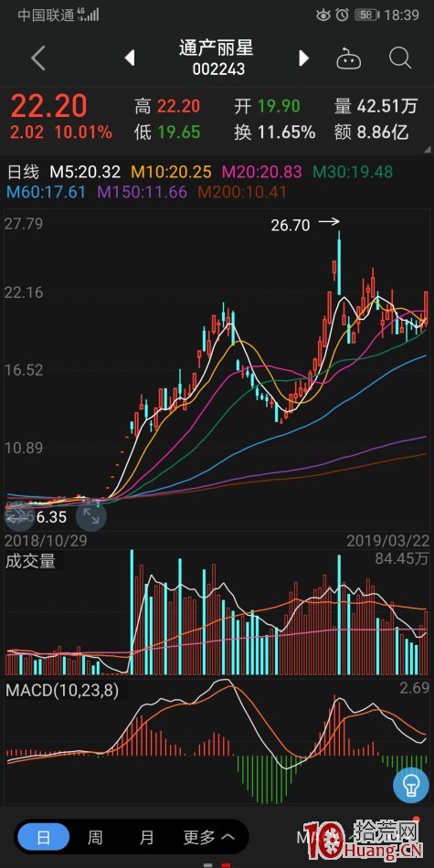Tap the M200:10.41 moving average value
Viewport: 434px width, 868px height.
242,192
